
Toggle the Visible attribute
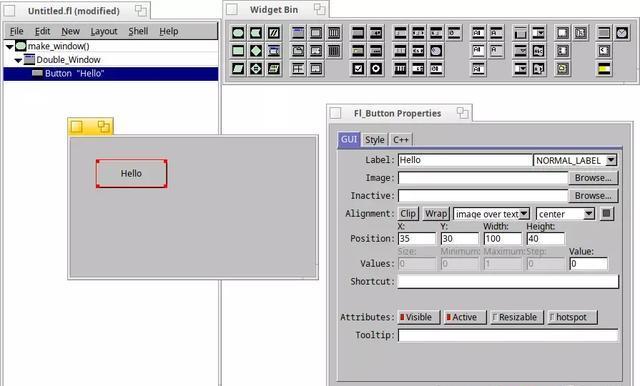point(419,317)
